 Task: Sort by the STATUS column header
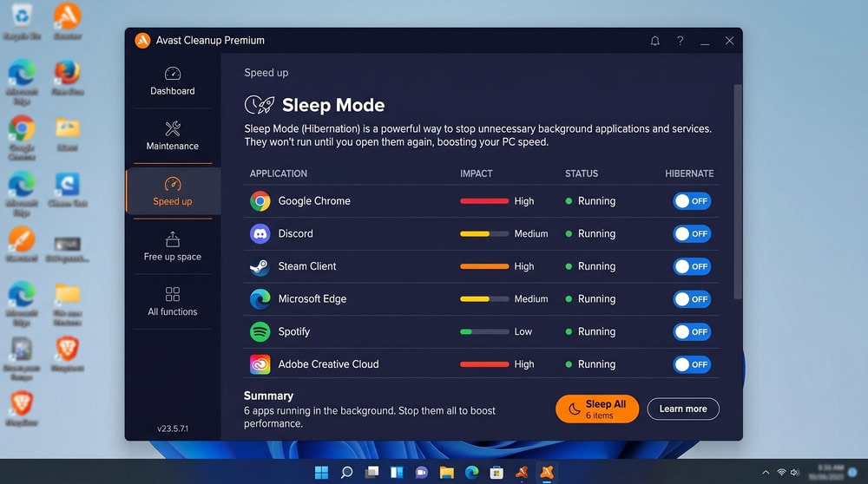click(x=582, y=173)
